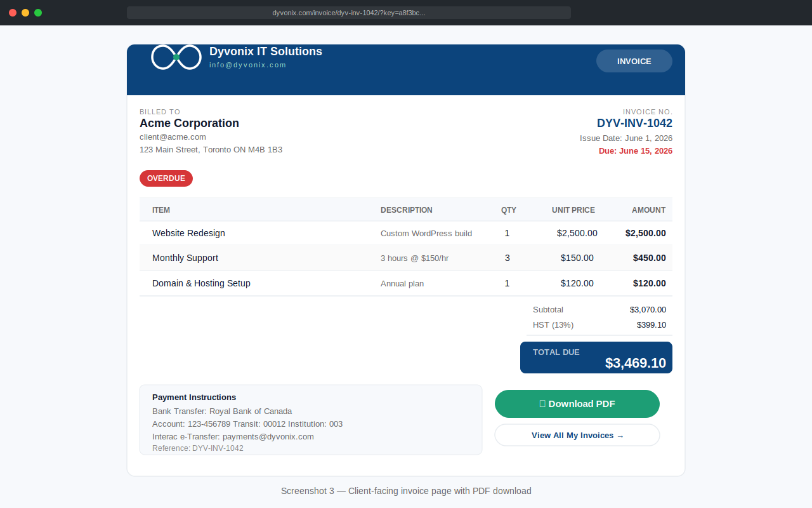Click the address 123 Main Street line

point(211,150)
